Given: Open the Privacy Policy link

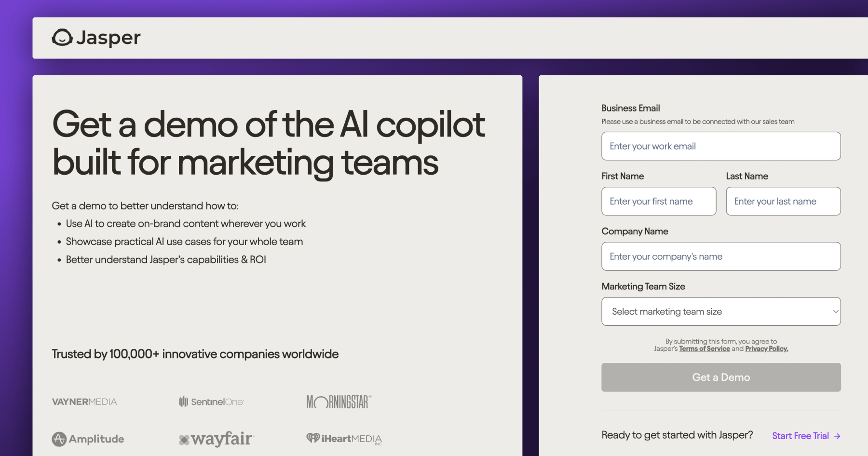Looking at the screenshot, I should (766, 348).
